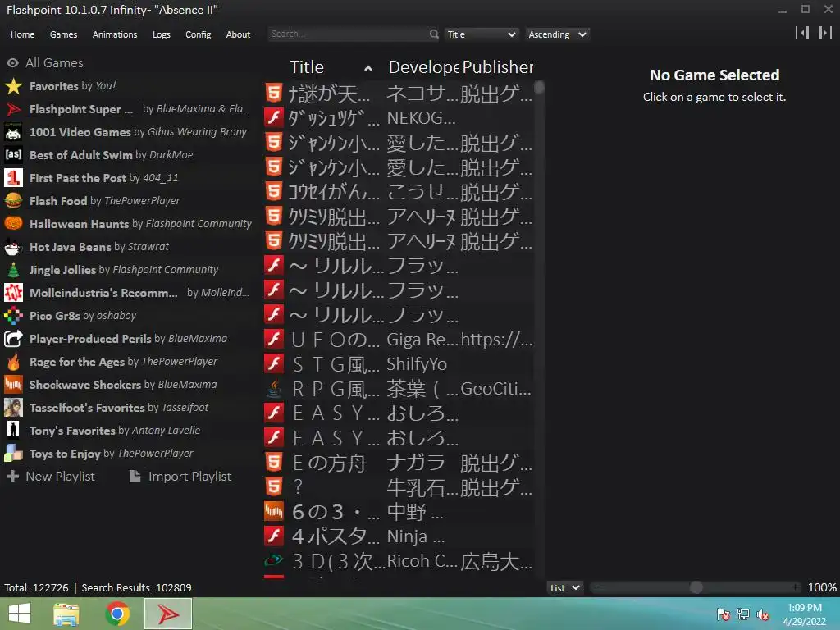Click the Import Playlist button
840x630 pixels.
pos(180,477)
